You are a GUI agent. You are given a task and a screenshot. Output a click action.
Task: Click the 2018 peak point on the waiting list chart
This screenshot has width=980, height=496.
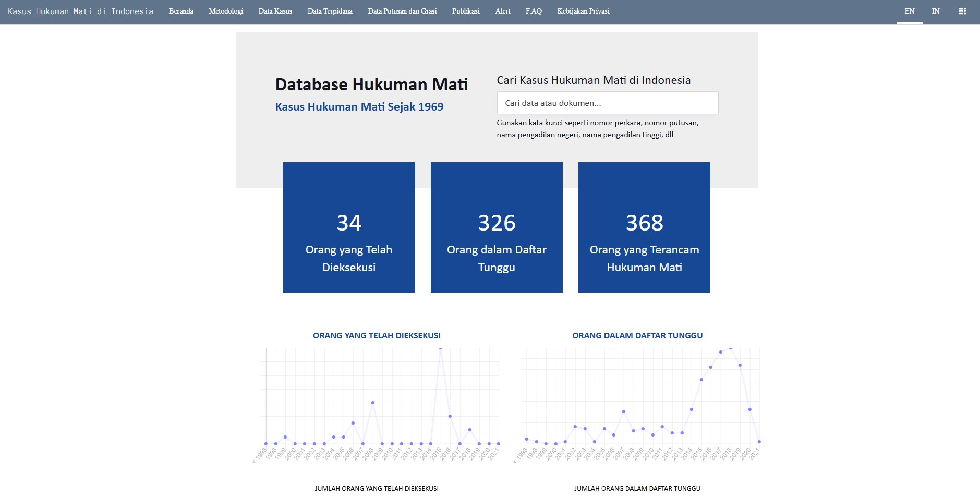pyautogui.click(x=730, y=348)
